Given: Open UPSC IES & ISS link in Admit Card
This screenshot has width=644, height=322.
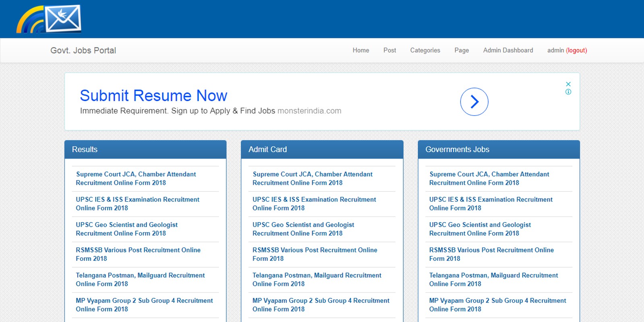Looking at the screenshot, I should [314, 204].
